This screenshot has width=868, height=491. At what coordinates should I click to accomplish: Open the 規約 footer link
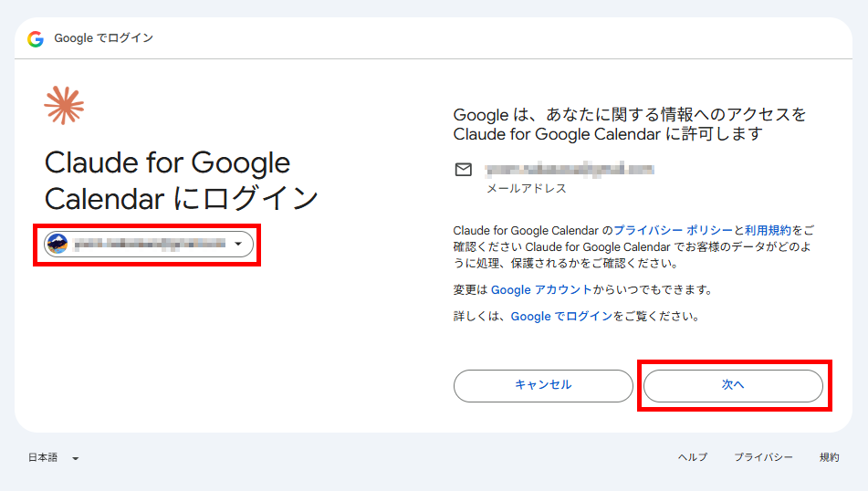click(830, 457)
